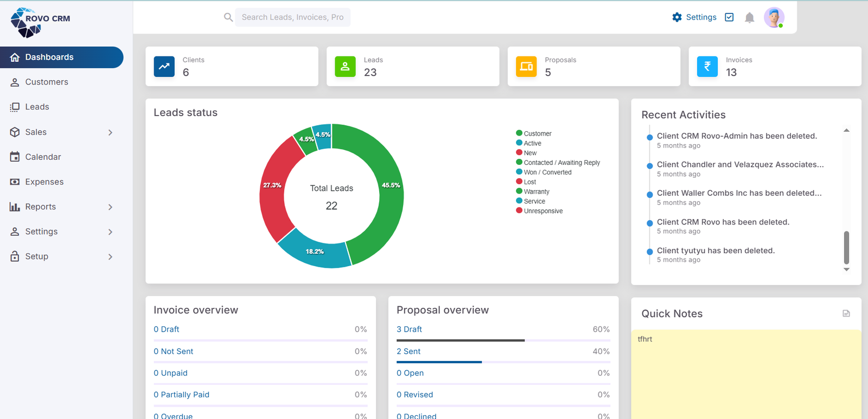Click the Customers person icon in sidebar
868x419 pixels.
click(x=15, y=82)
